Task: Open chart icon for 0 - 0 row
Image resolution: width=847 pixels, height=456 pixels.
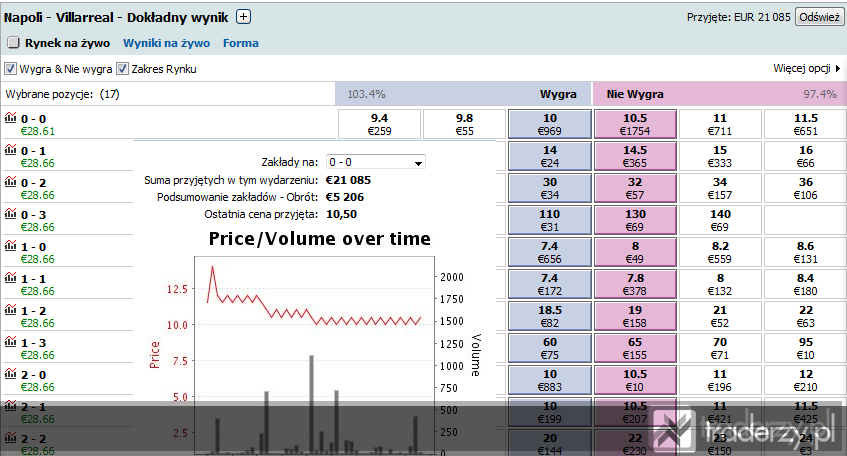Action: coord(10,117)
